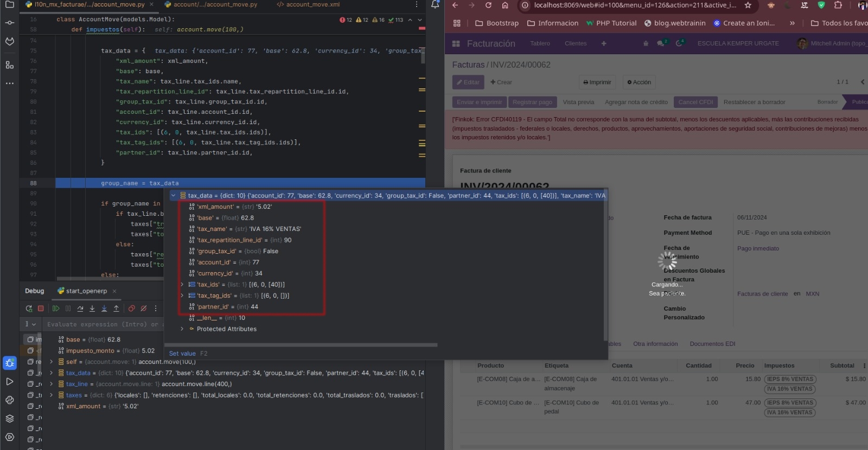Go to the previous record with the pager arrow
868x450 pixels.
point(863,82)
